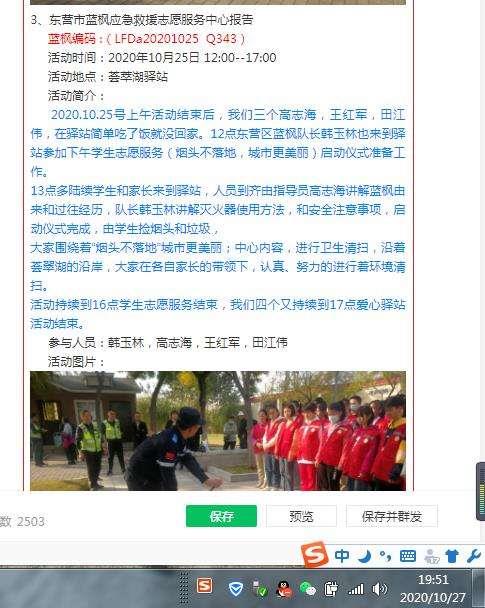This screenshot has height=608, width=485.
Task: Click the activity photo of volunteers
Action: pos(218,431)
